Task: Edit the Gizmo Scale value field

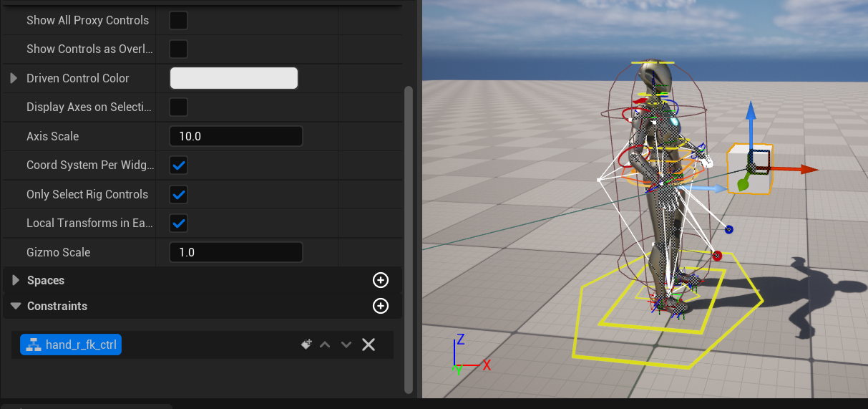Action: click(x=236, y=252)
